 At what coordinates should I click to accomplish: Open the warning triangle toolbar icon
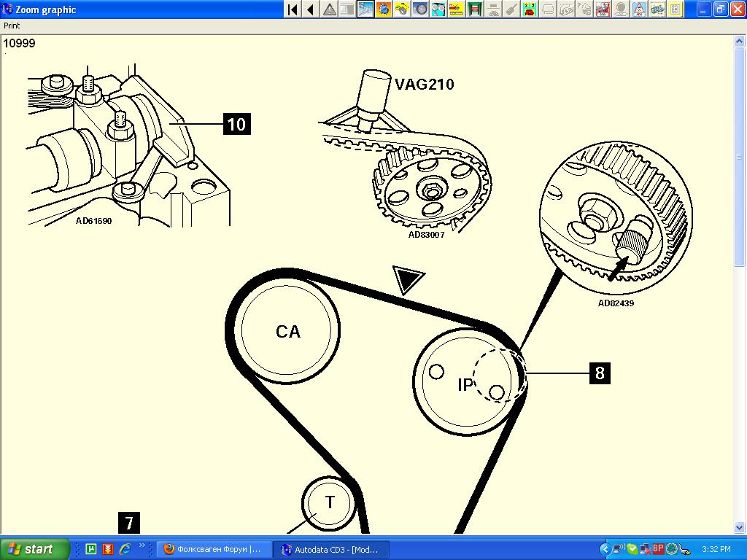pos(329,9)
